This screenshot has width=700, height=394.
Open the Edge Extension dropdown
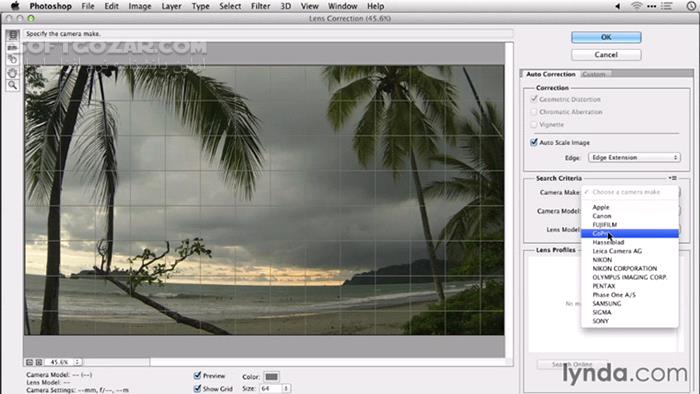pos(634,158)
